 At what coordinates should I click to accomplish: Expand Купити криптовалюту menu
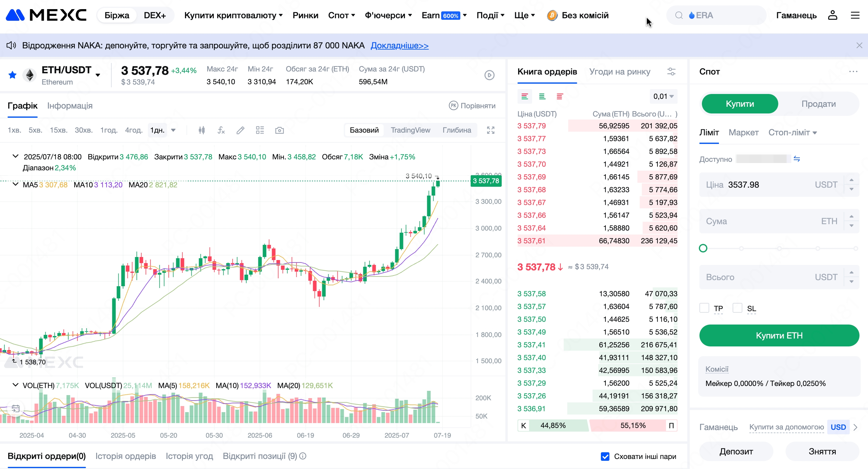[233, 15]
